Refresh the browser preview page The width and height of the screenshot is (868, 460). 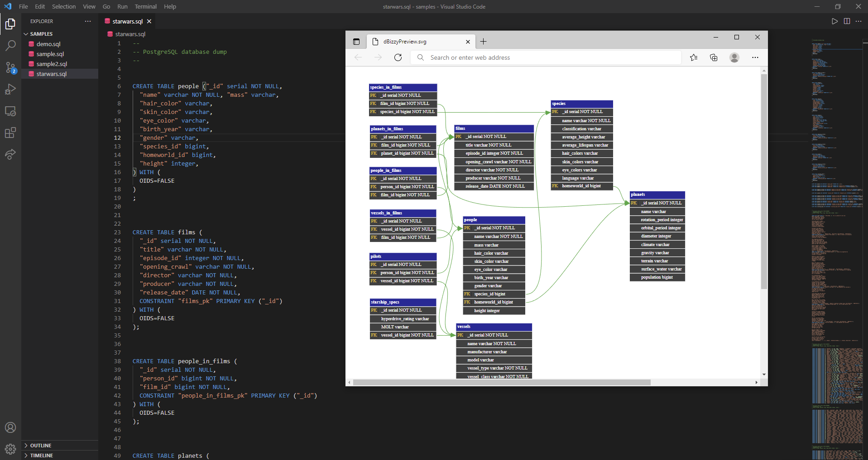coord(398,57)
